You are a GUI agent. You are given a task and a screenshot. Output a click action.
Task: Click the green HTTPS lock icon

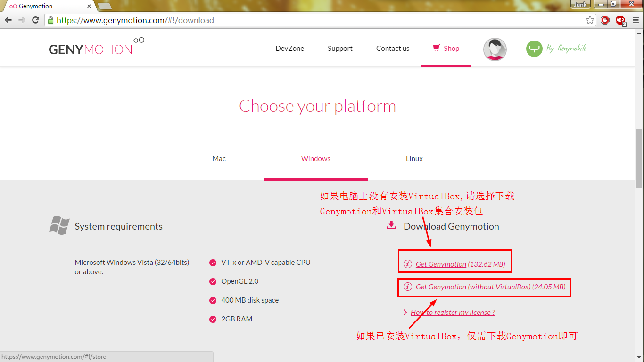coord(50,20)
